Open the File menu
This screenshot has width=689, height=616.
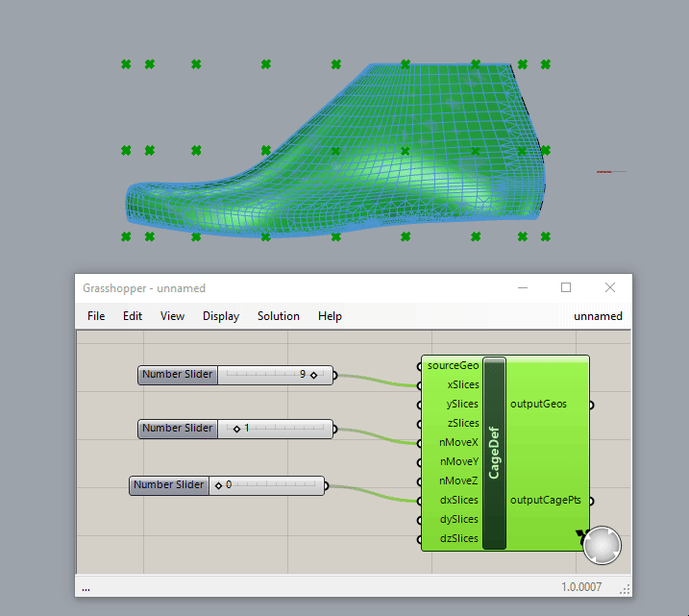pyautogui.click(x=96, y=316)
